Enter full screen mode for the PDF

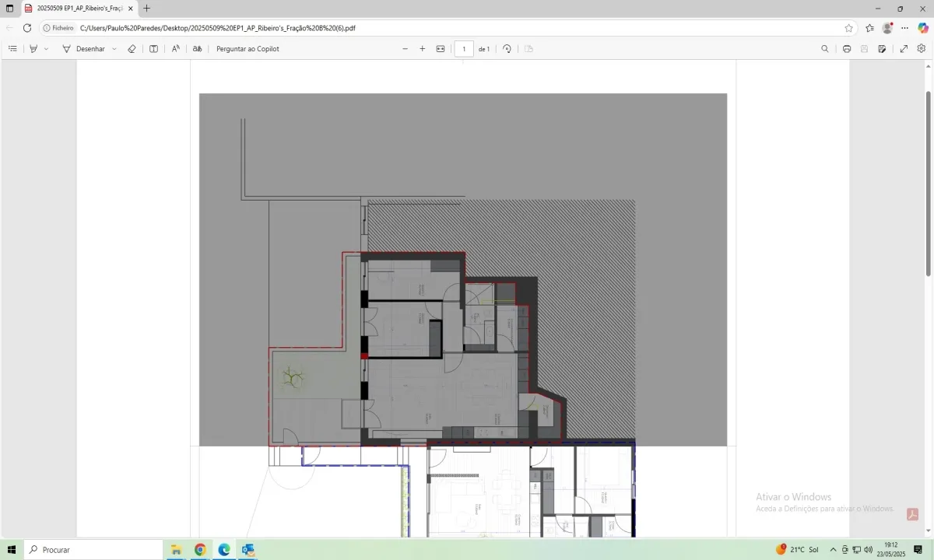(x=904, y=49)
